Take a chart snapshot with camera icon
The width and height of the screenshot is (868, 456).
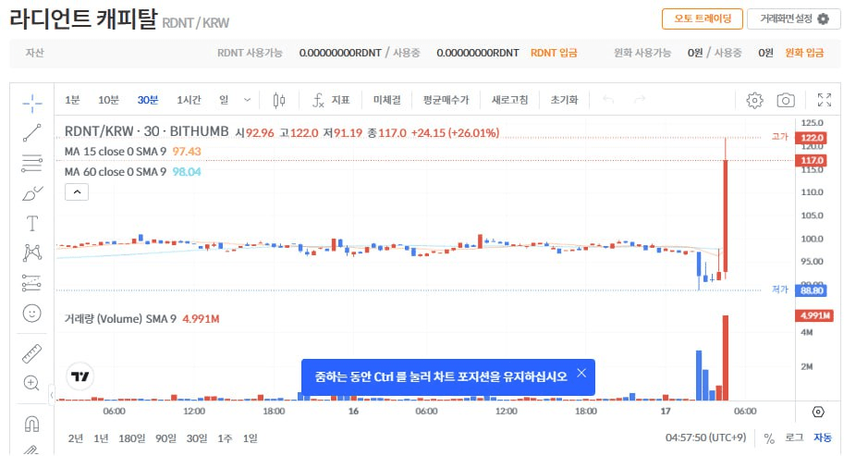786,100
